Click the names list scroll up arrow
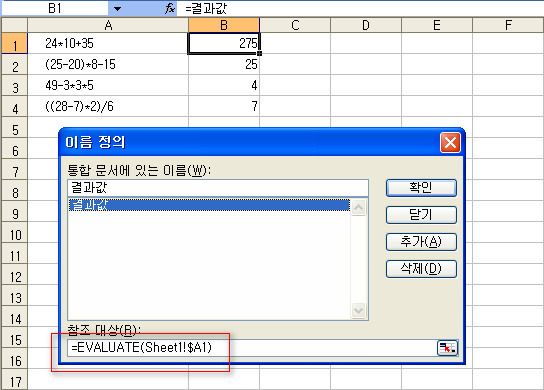Screen dimensions: 544x390 [x=358, y=207]
